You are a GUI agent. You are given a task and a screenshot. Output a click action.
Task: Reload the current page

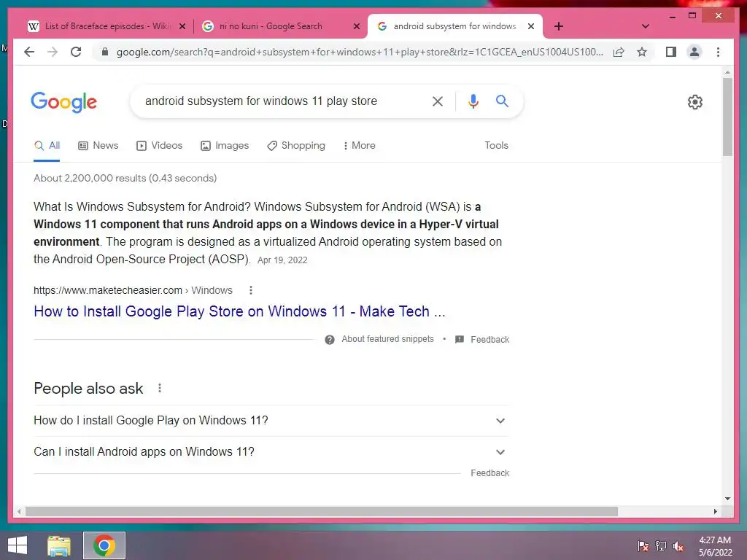click(76, 52)
